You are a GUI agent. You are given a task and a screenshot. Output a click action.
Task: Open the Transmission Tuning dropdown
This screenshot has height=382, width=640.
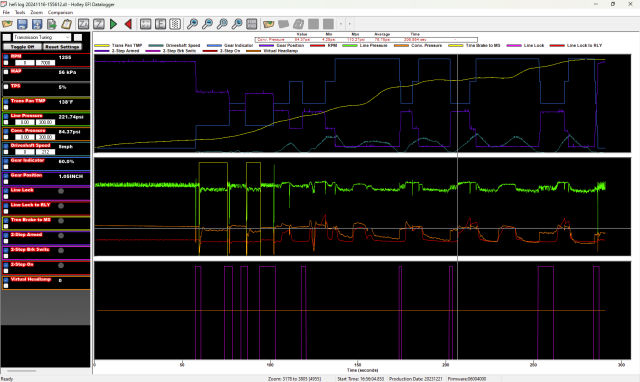[x=42, y=37]
